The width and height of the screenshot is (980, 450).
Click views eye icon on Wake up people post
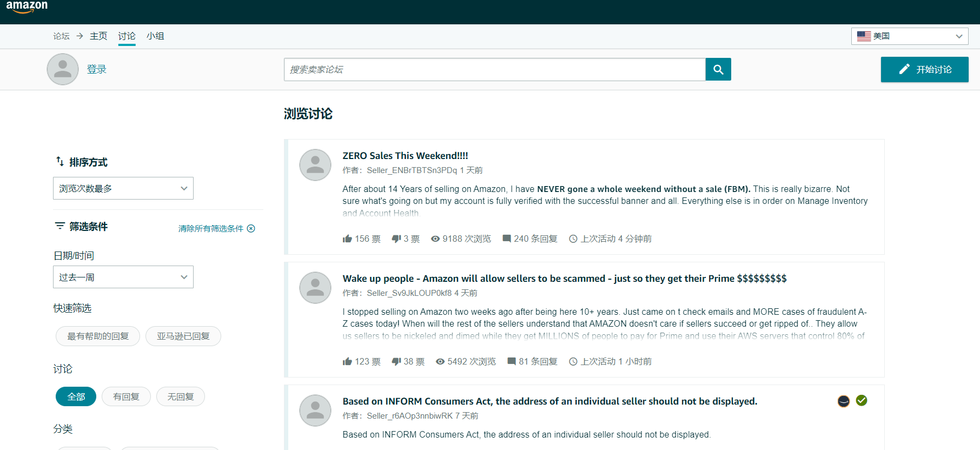(440, 361)
